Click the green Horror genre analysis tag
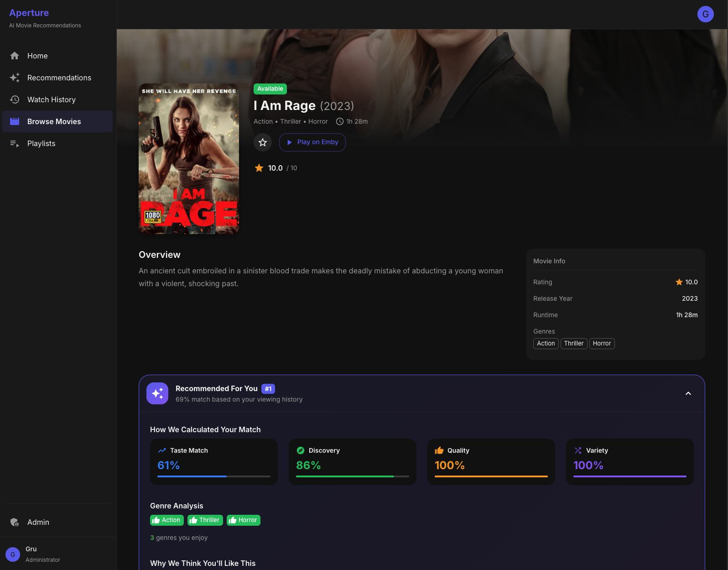The image size is (728, 570). click(244, 520)
